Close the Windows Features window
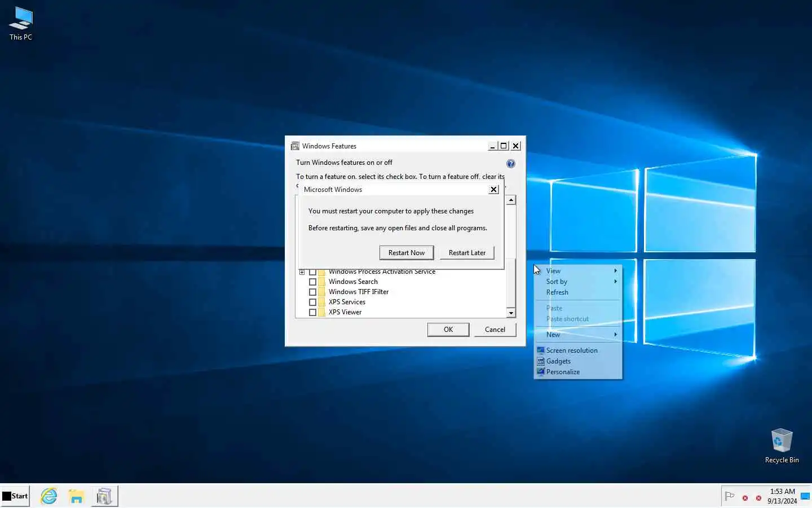This screenshot has width=812, height=508. [515, 146]
